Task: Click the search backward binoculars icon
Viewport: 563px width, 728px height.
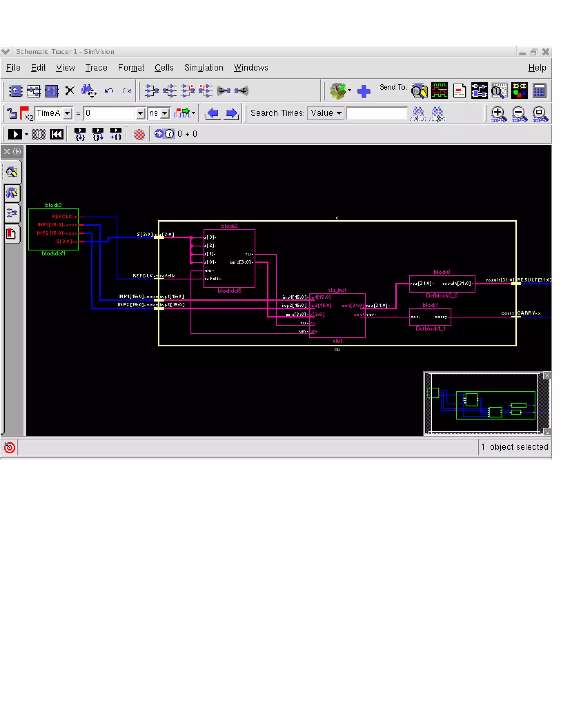Action: coord(418,114)
